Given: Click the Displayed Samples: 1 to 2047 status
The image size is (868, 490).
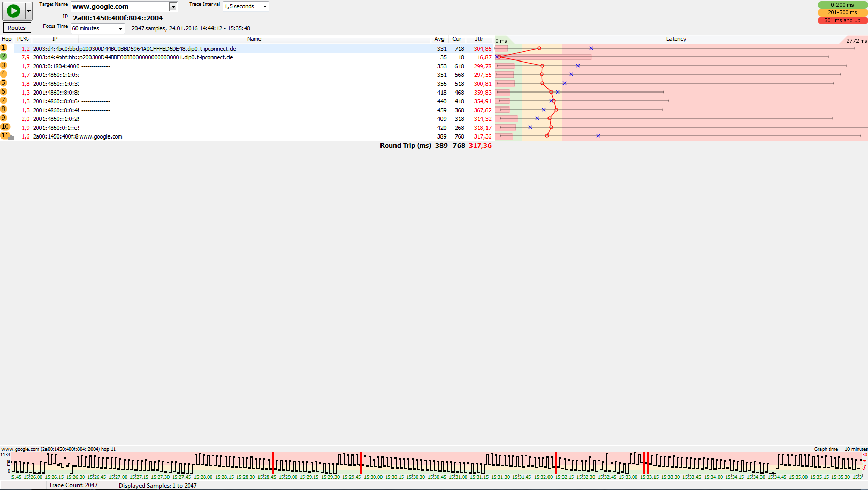Looking at the screenshot, I should click(158, 486).
